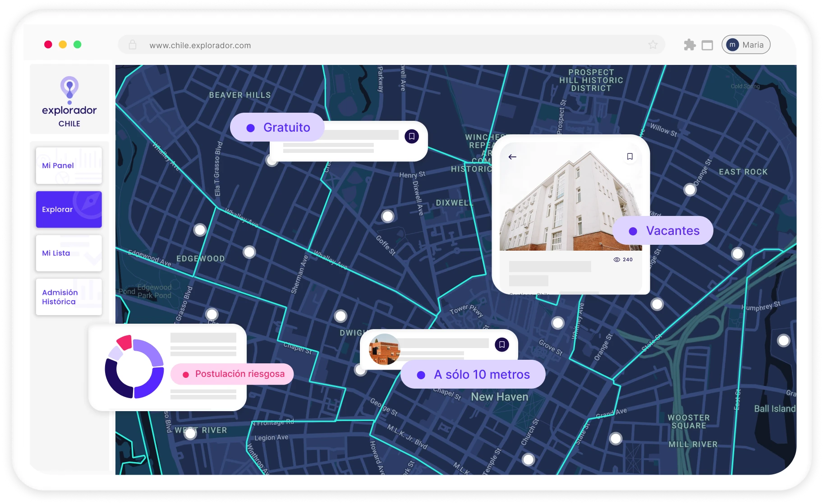823x504 pixels.
Task: Open the Mi Panel section
Action: (x=69, y=165)
